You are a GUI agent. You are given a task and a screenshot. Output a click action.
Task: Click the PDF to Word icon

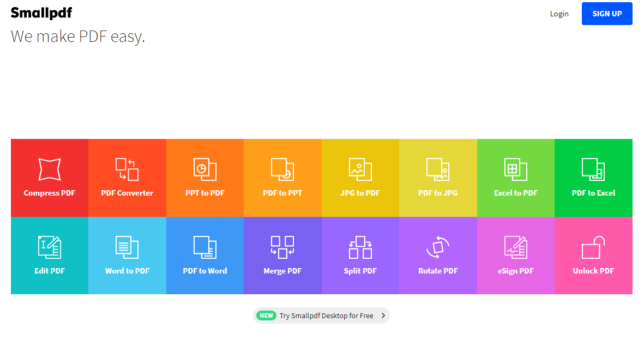click(205, 247)
